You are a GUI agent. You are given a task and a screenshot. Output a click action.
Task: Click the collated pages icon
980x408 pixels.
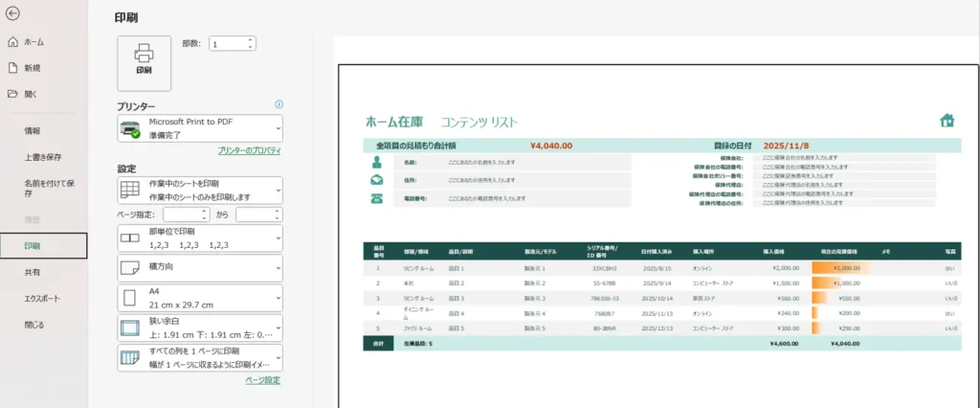130,238
